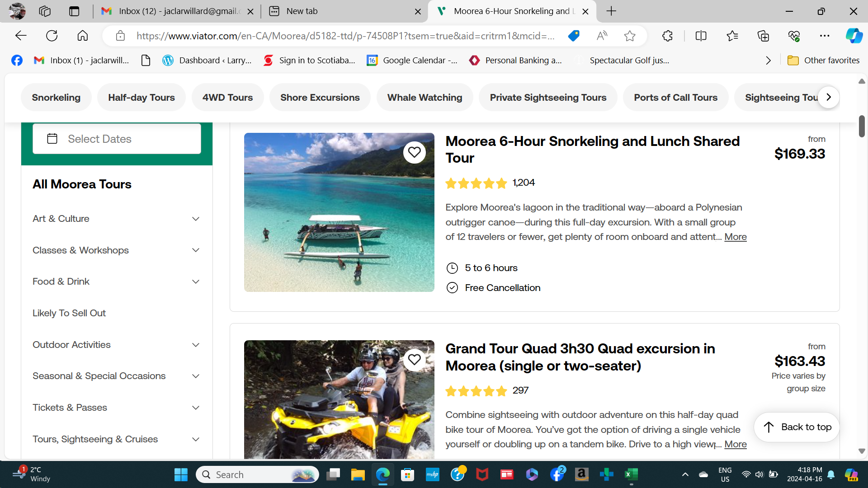868x488 pixels.
Task: Toggle wishlist heart on Grand Tour Quad
Action: click(x=414, y=360)
